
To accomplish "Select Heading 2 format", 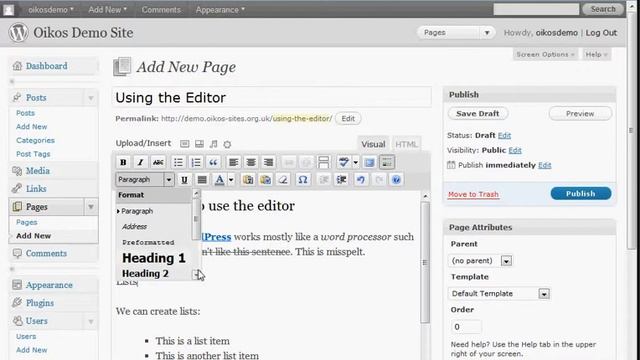I will click(x=145, y=273).
